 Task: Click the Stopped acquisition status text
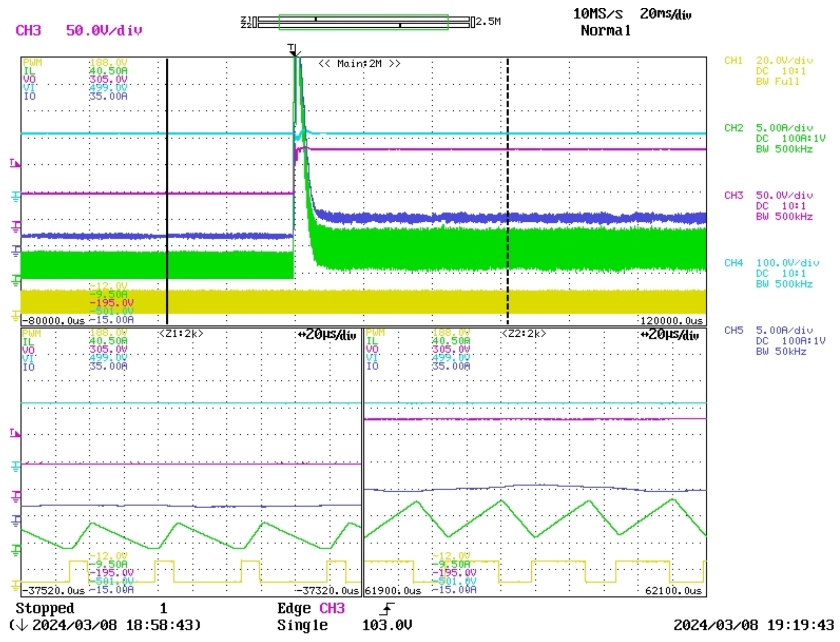pyautogui.click(x=45, y=608)
